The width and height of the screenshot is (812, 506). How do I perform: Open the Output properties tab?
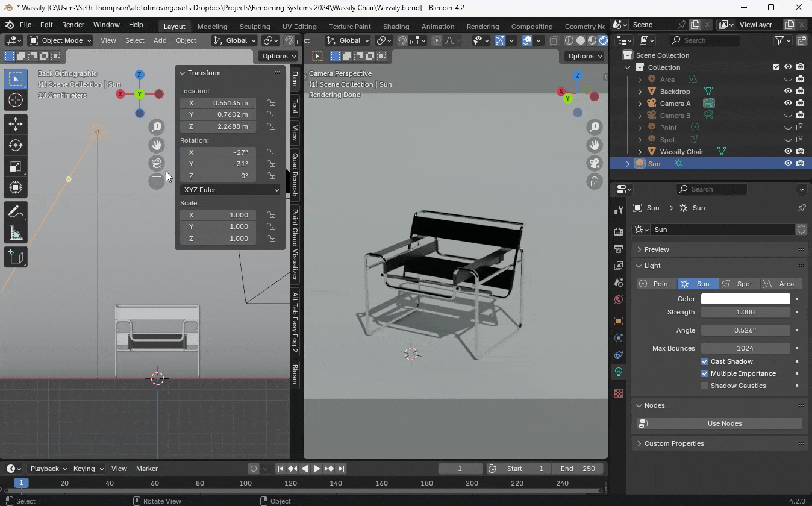tap(618, 248)
